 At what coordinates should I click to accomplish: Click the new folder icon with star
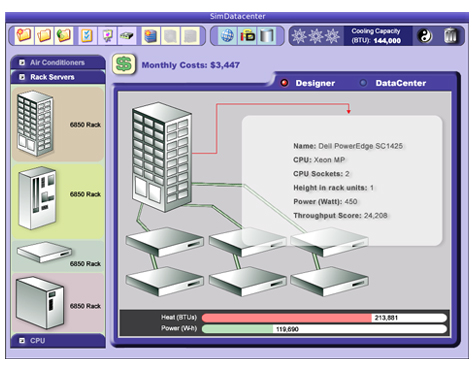(x=24, y=35)
